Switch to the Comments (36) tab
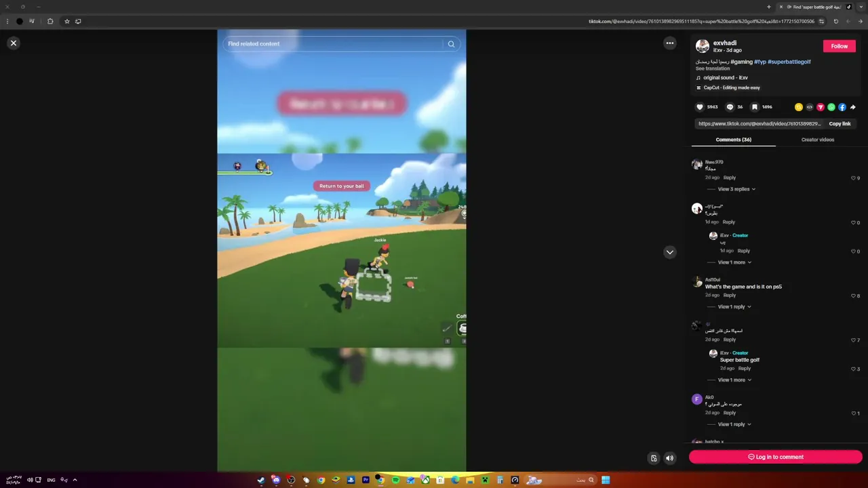The width and height of the screenshot is (868, 488). [x=734, y=140]
